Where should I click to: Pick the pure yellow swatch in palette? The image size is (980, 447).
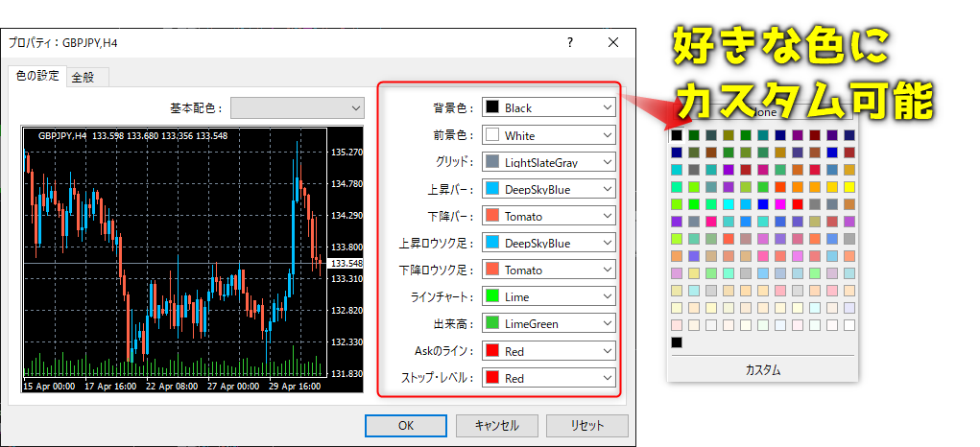click(849, 187)
